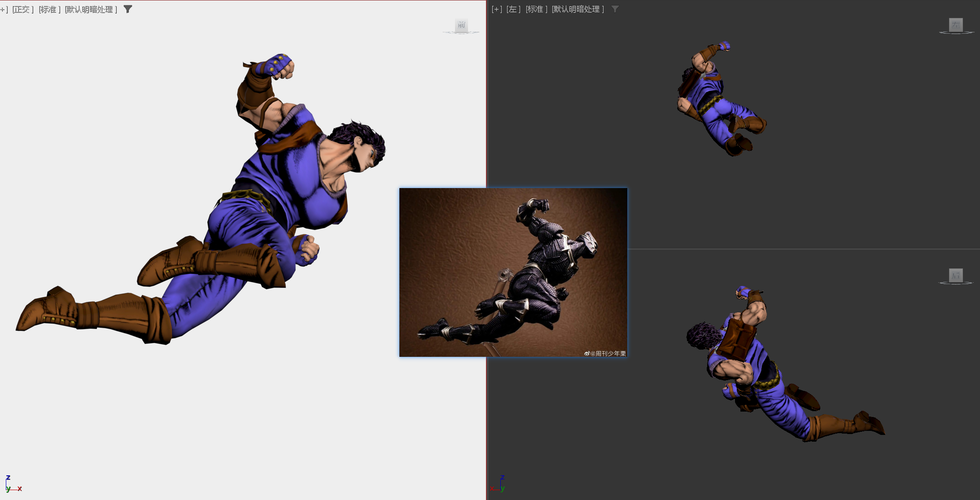Image resolution: width=980 pixels, height=500 pixels.
Task: Click the ViewCube compass ring under the 前 cube
Action: [461, 33]
